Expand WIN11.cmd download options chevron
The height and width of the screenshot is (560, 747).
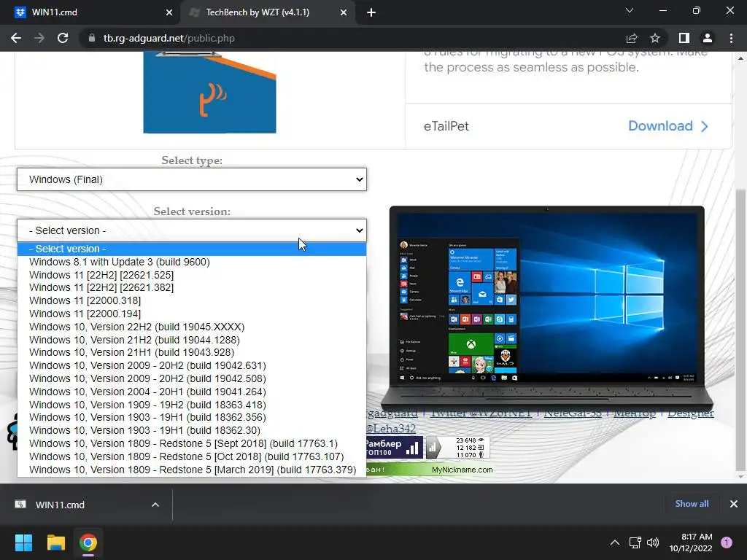point(155,505)
